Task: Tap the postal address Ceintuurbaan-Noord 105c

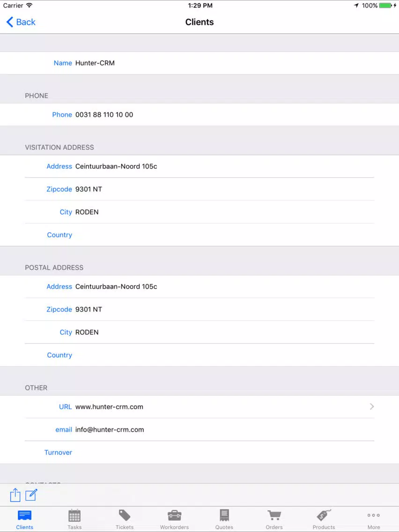Action: coord(116,286)
